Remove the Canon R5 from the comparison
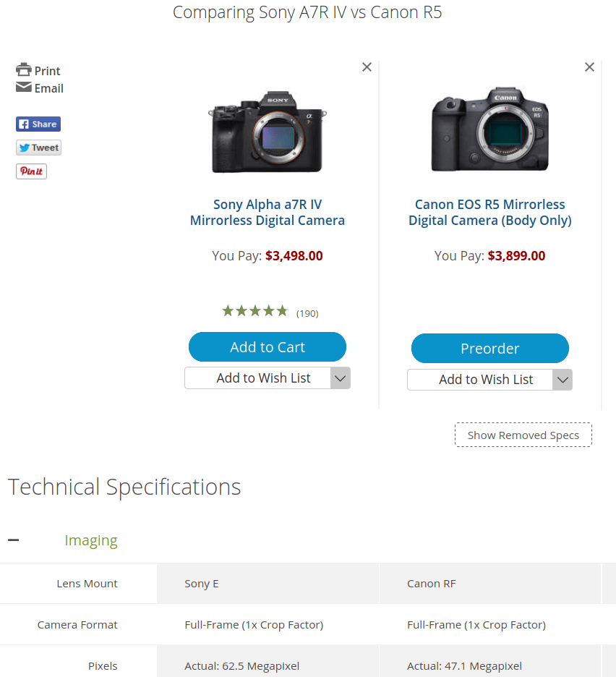The width and height of the screenshot is (616, 677). [x=589, y=67]
